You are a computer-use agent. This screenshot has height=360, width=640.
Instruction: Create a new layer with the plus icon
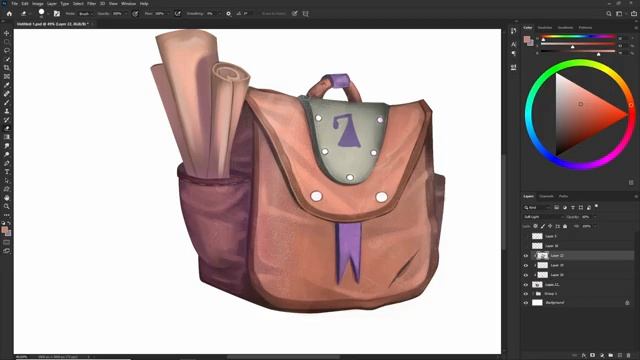(620, 356)
